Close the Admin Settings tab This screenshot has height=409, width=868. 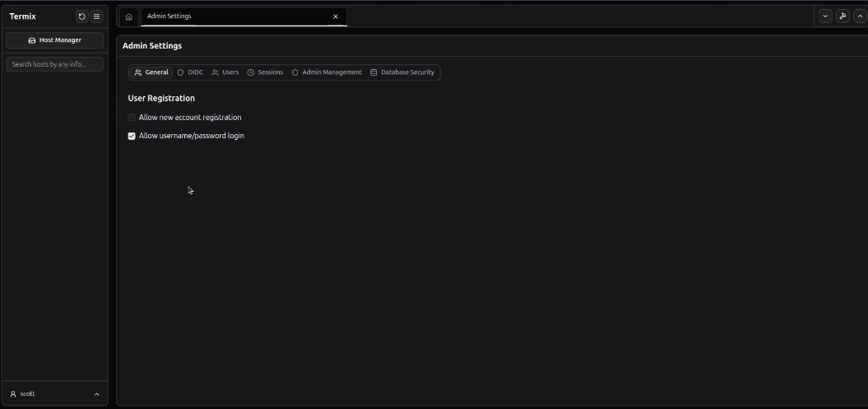click(335, 16)
